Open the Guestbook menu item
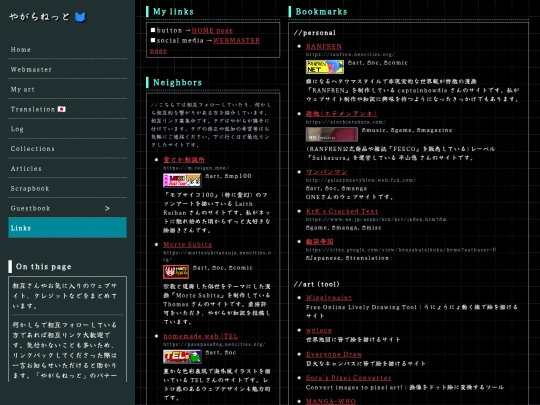540x405 pixels. [68, 208]
